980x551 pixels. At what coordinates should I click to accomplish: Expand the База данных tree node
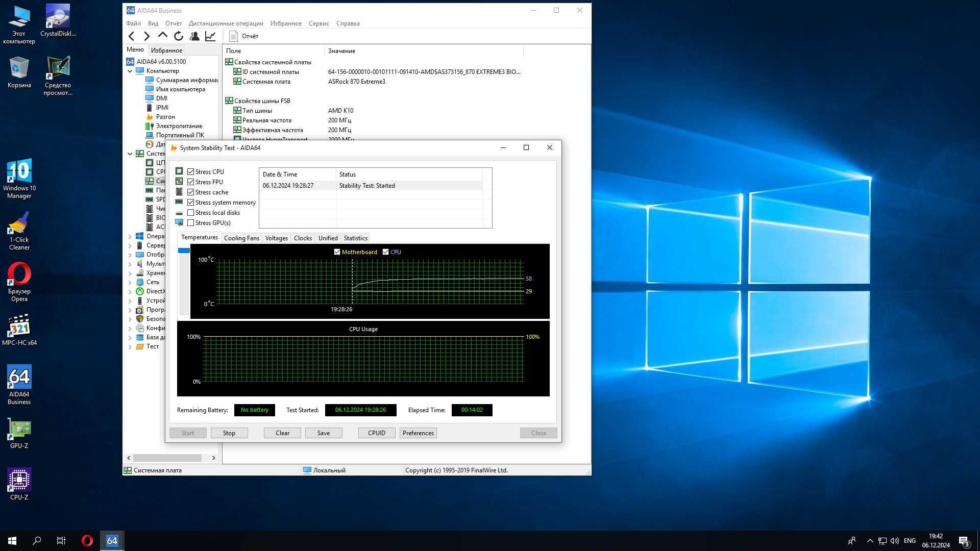(x=130, y=337)
